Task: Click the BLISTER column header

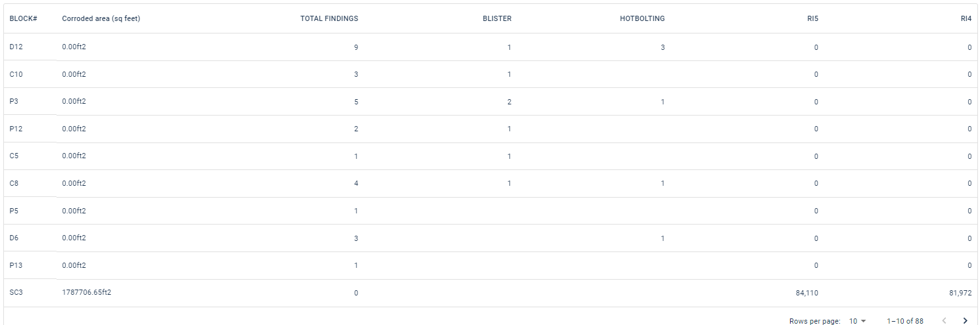Action: click(497, 18)
